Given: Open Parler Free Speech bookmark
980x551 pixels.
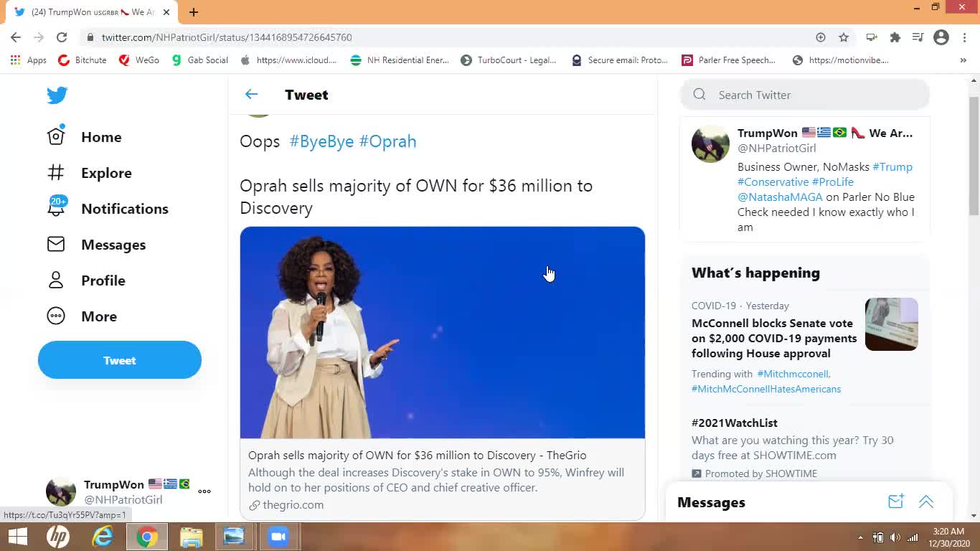Looking at the screenshot, I should [x=728, y=60].
